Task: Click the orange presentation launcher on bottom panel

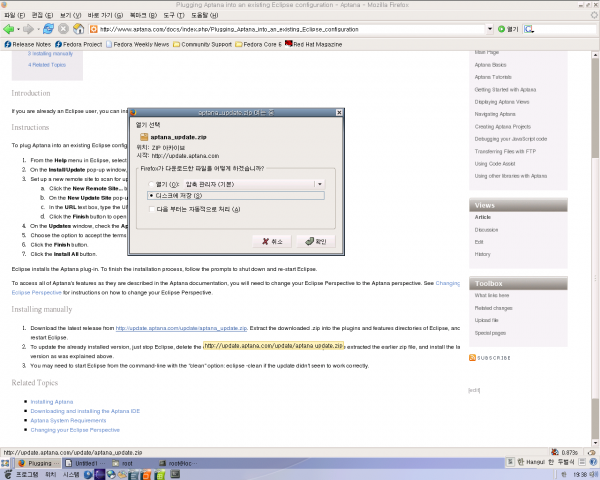Action: tap(147, 475)
